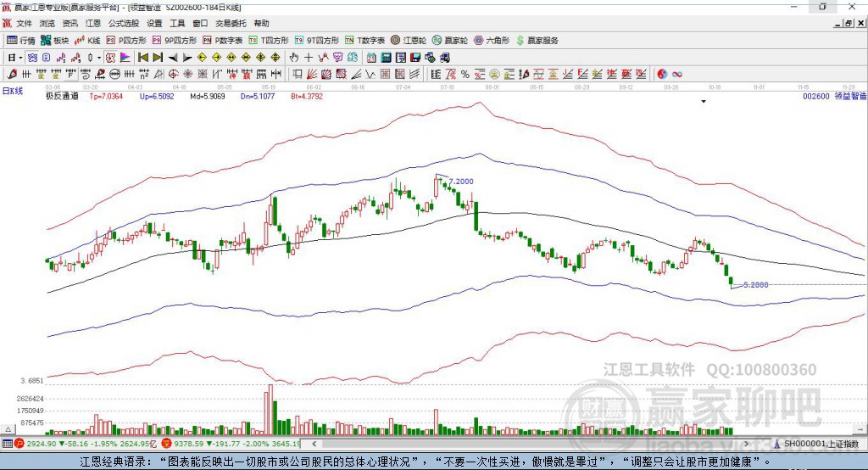Click the red zigzag line tool icon
Screen dimensions: 868x470
(323, 58)
